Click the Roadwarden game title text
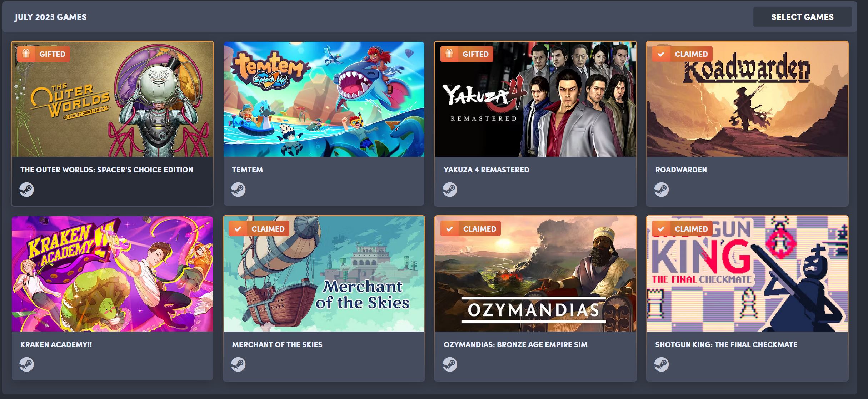Screen dimensions: 868x399 point(681,170)
